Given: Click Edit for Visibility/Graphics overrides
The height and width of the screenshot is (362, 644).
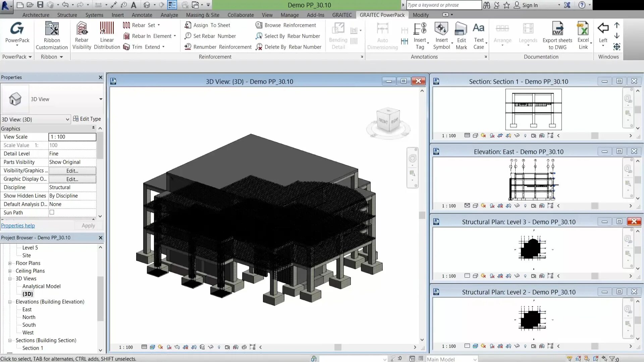Looking at the screenshot, I should tap(72, 171).
